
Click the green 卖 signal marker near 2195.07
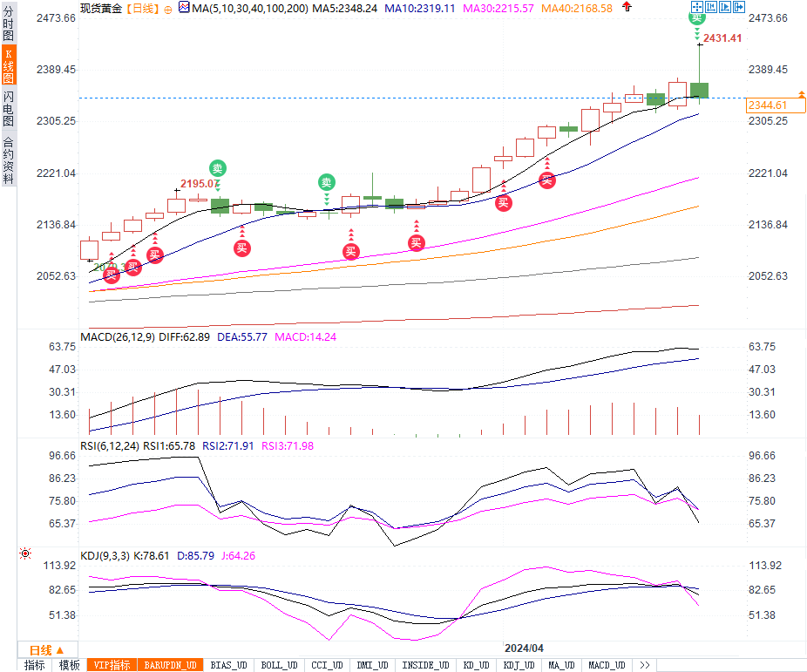pos(218,168)
